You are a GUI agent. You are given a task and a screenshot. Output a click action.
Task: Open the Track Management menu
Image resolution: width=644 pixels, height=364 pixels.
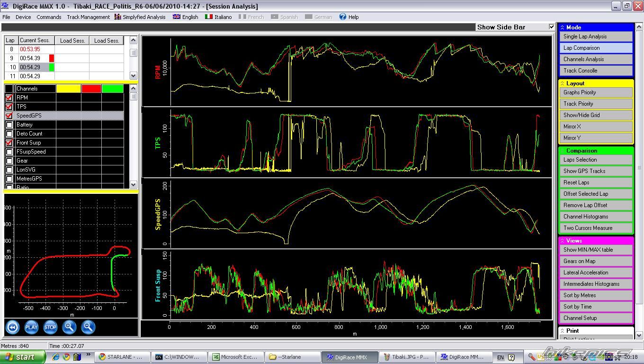pos(88,17)
